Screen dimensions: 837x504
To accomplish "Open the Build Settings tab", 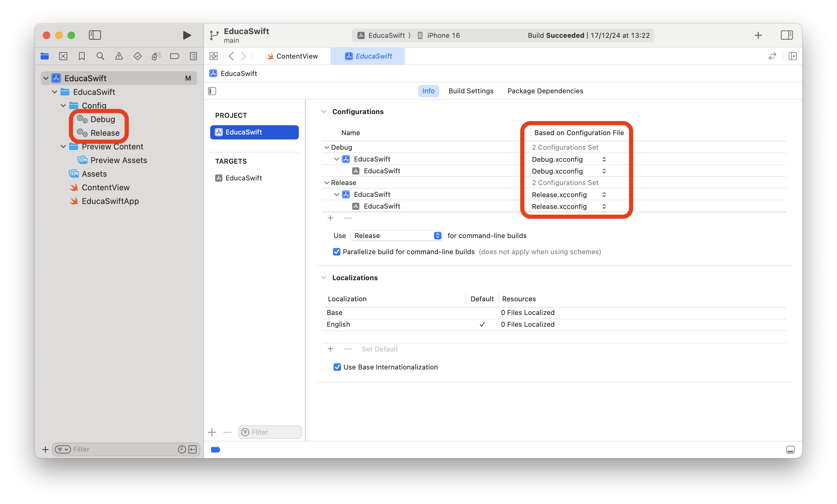I will (x=471, y=91).
